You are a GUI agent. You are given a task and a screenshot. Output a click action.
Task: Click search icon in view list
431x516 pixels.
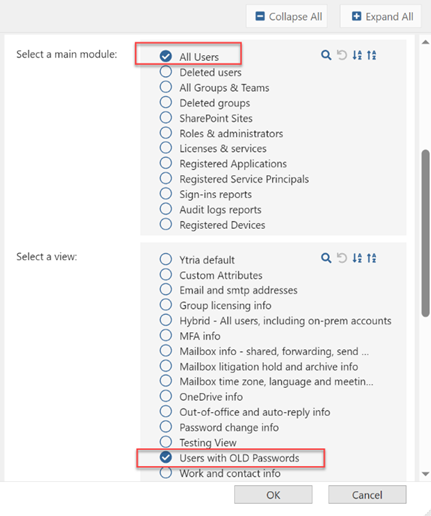coord(326,258)
